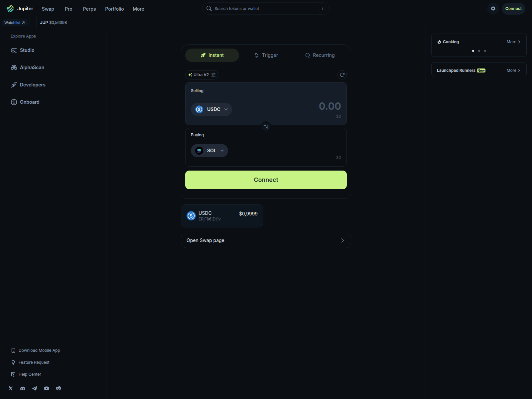
Task: Open Portfolio in top navigation
Action: click(x=114, y=9)
